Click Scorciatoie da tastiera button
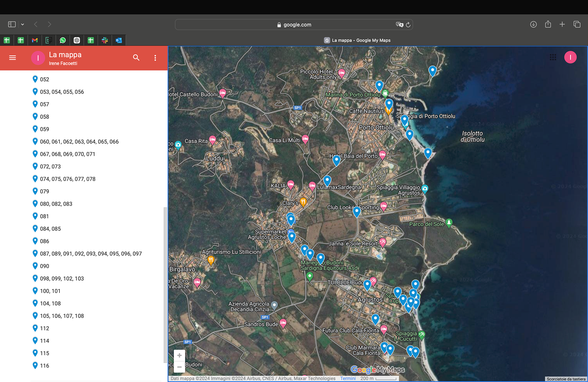Image resolution: width=588 pixels, height=382 pixels. click(x=566, y=379)
